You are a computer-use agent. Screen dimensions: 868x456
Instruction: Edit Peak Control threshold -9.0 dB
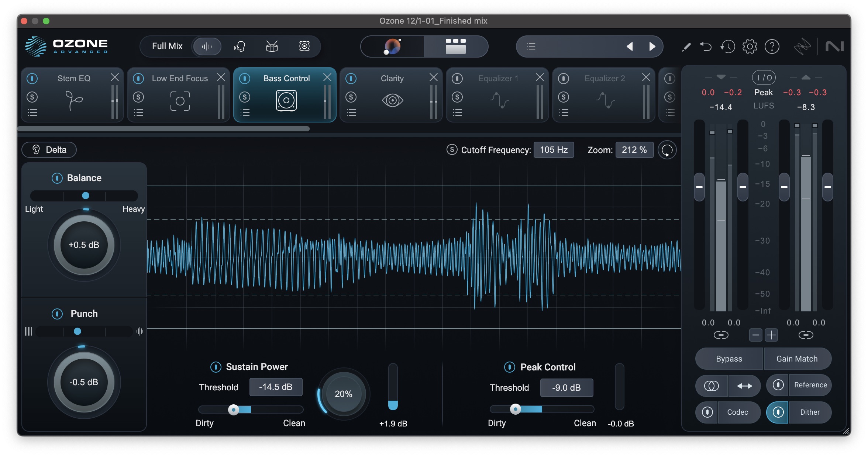566,388
